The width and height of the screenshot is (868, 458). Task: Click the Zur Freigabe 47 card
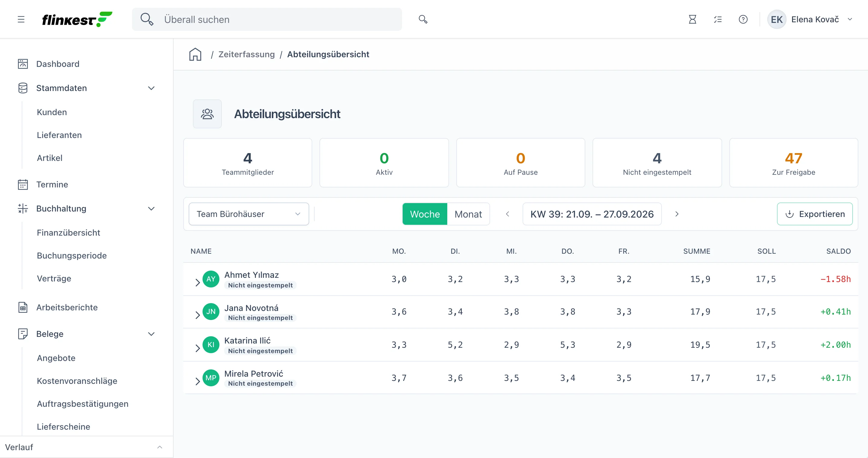point(794,163)
